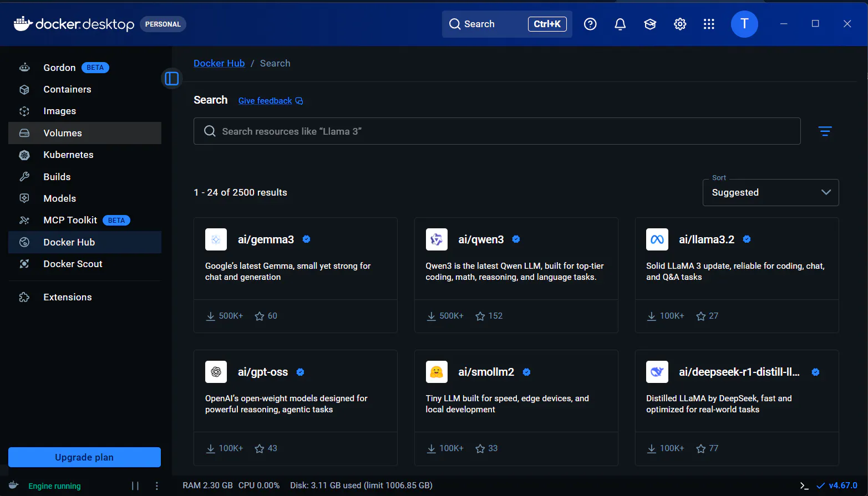Open the terminal icon in status bar

click(x=804, y=485)
